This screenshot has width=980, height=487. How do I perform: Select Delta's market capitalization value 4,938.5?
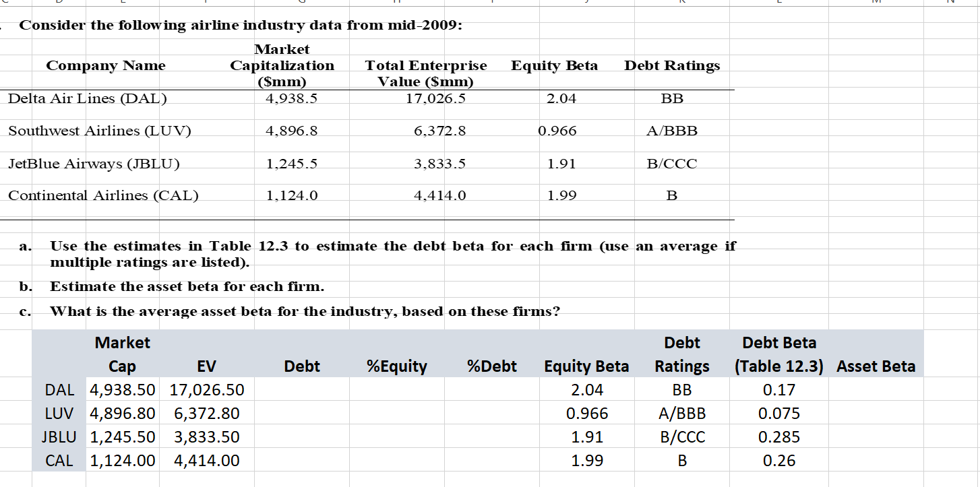coord(292,98)
